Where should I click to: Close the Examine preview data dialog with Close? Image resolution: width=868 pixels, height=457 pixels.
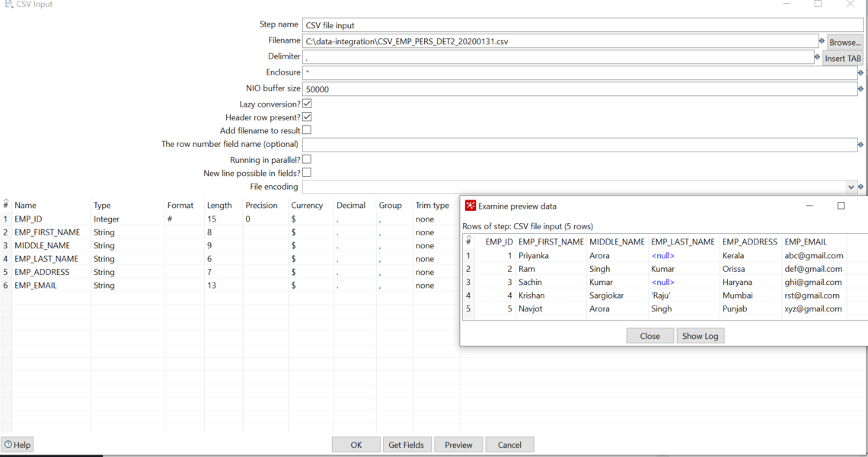click(x=649, y=335)
